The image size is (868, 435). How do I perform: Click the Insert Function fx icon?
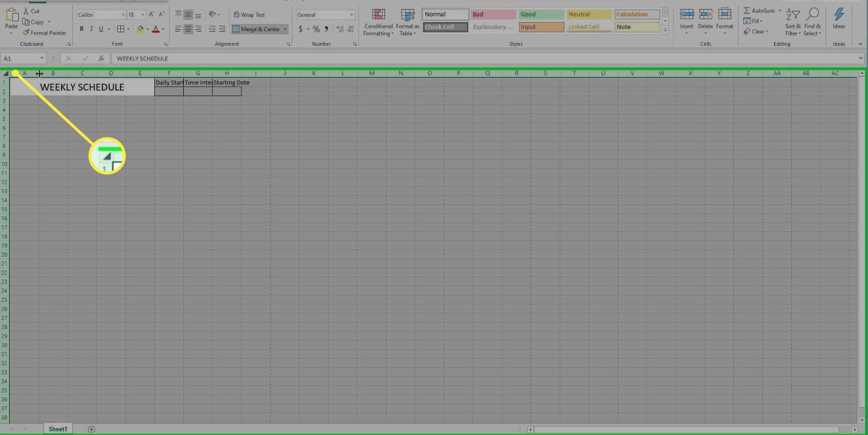[101, 58]
